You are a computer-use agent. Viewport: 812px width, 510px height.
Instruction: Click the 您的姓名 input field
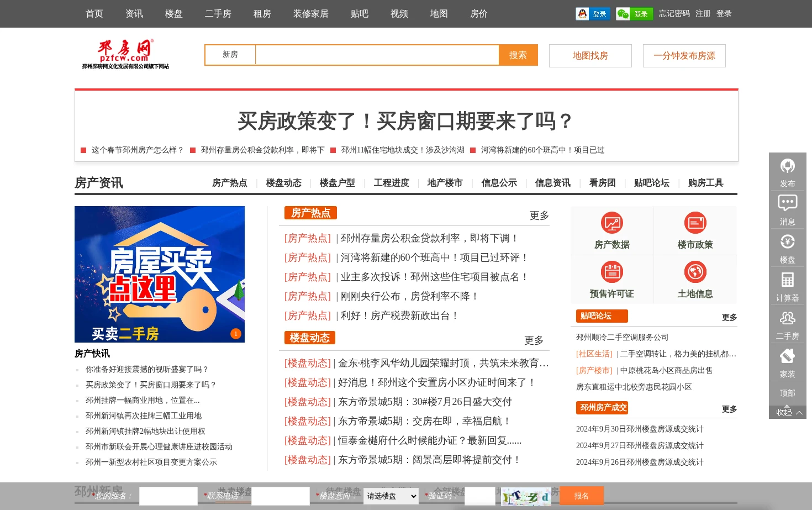(x=168, y=496)
